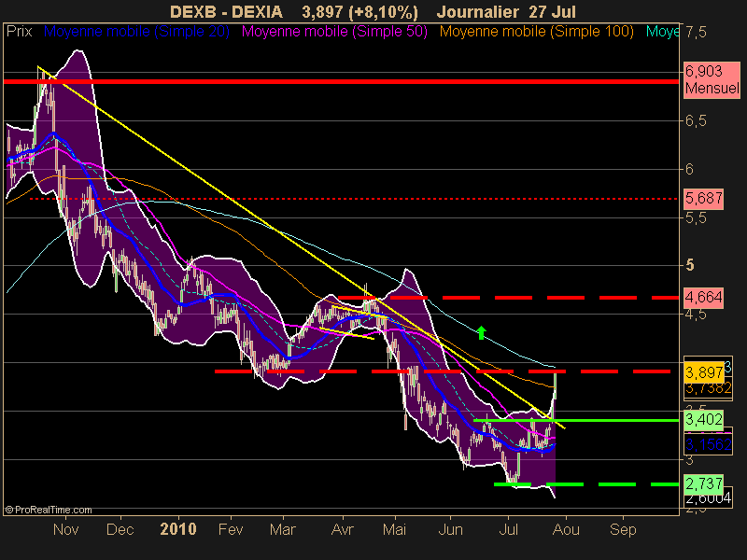Click the 6 price axis value

click(689, 169)
